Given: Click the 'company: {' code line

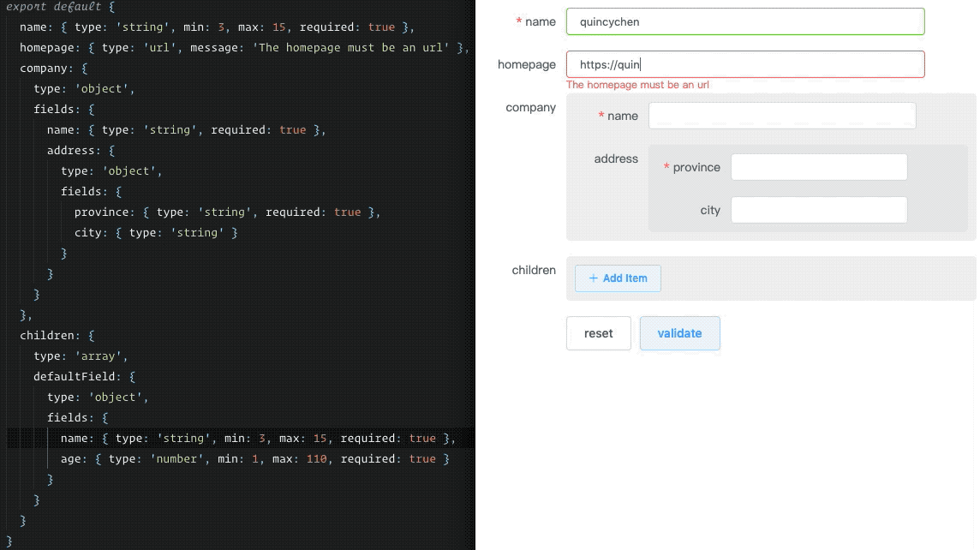Looking at the screenshot, I should click(54, 69).
